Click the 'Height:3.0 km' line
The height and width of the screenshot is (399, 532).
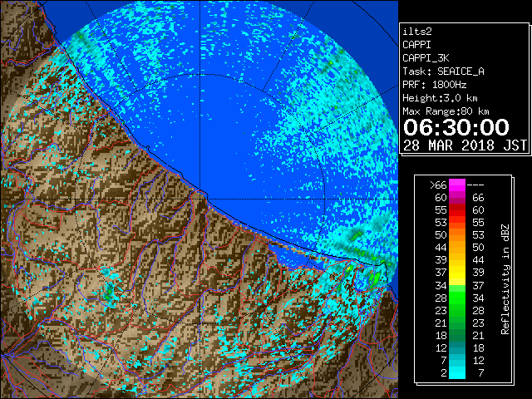point(440,98)
